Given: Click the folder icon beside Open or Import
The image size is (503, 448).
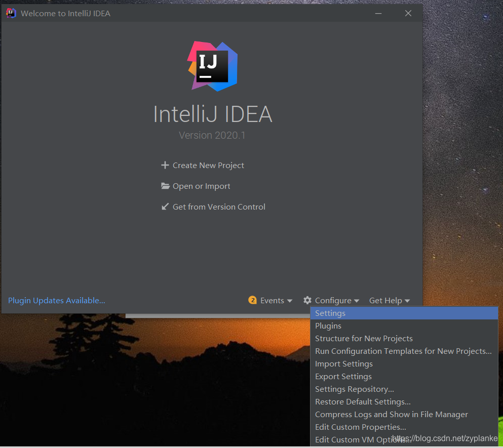Looking at the screenshot, I should (x=165, y=186).
